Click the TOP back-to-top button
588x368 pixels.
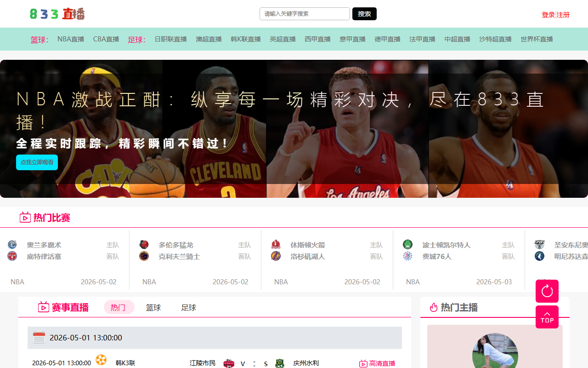547,317
